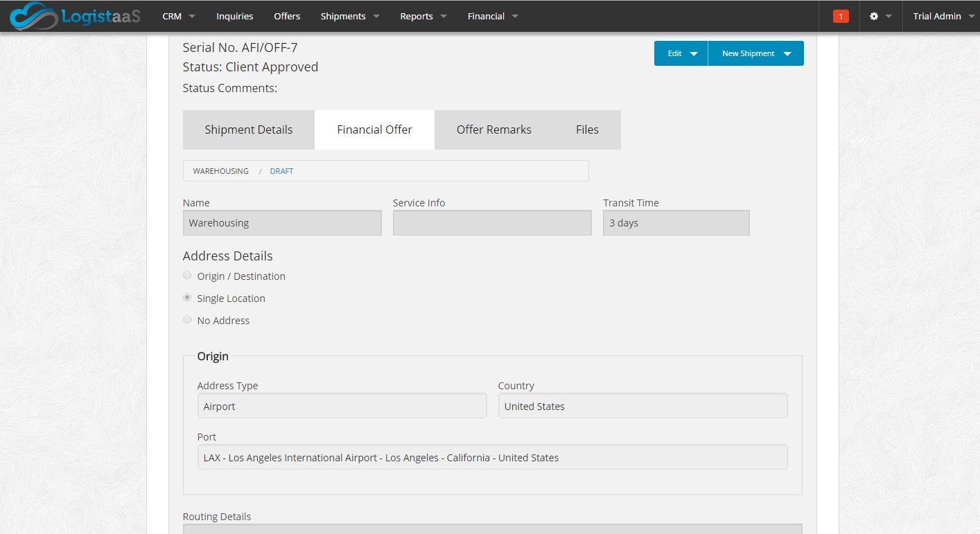Click the Inquiries menu item
Screen dimensions: 980x534
click(x=234, y=15)
